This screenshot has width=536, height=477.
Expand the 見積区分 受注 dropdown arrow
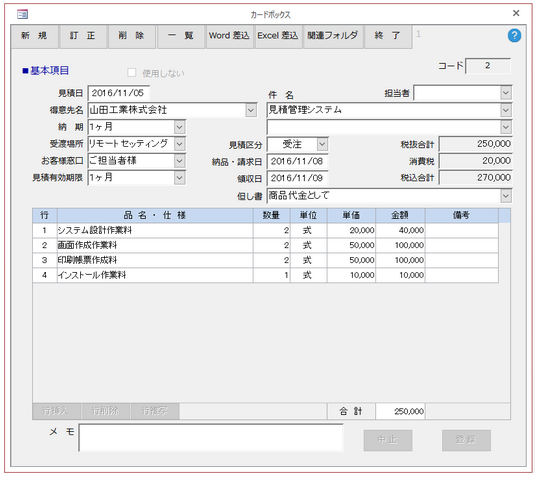322,144
